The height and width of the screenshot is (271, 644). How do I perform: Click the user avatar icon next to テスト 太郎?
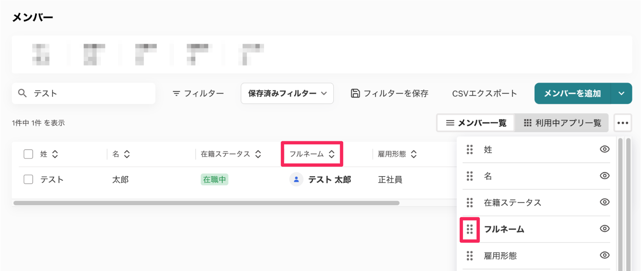[x=296, y=179]
